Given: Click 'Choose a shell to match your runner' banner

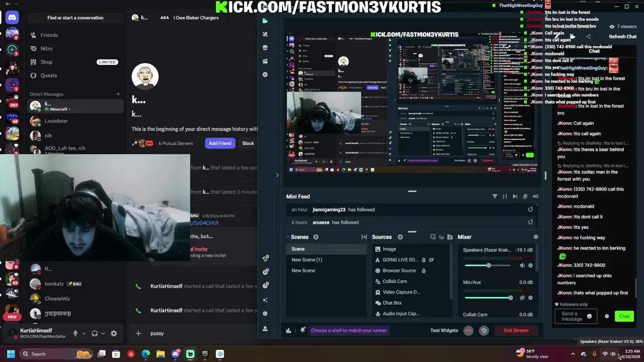Looking at the screenshot, I should click(x=349, y=330).
